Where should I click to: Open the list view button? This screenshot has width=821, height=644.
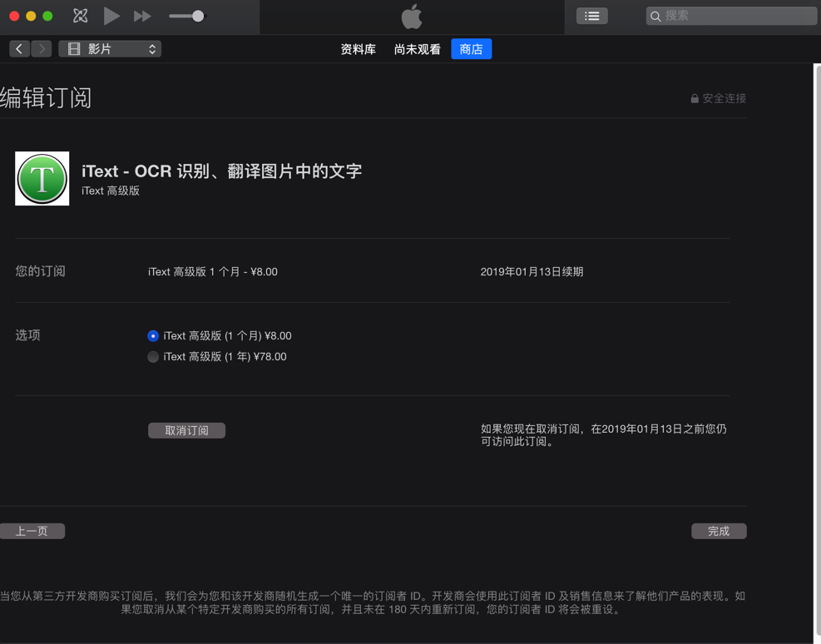[591, 17]
